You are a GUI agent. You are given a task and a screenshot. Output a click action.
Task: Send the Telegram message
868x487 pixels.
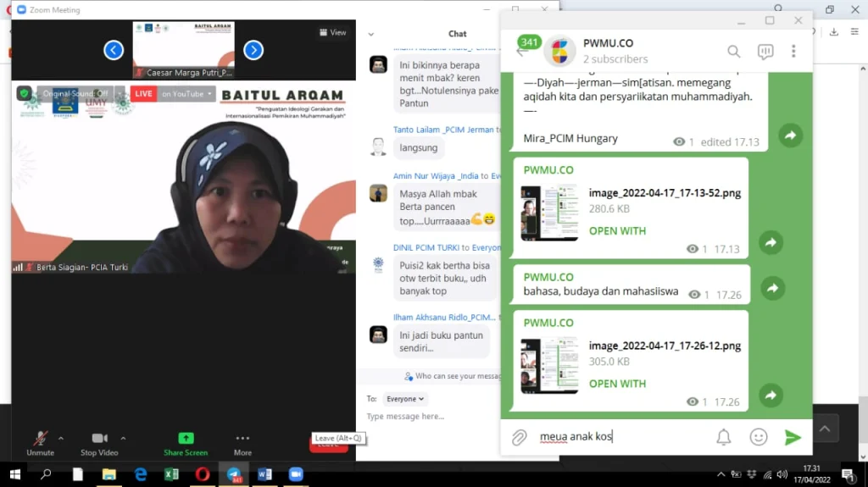point(793,437)
